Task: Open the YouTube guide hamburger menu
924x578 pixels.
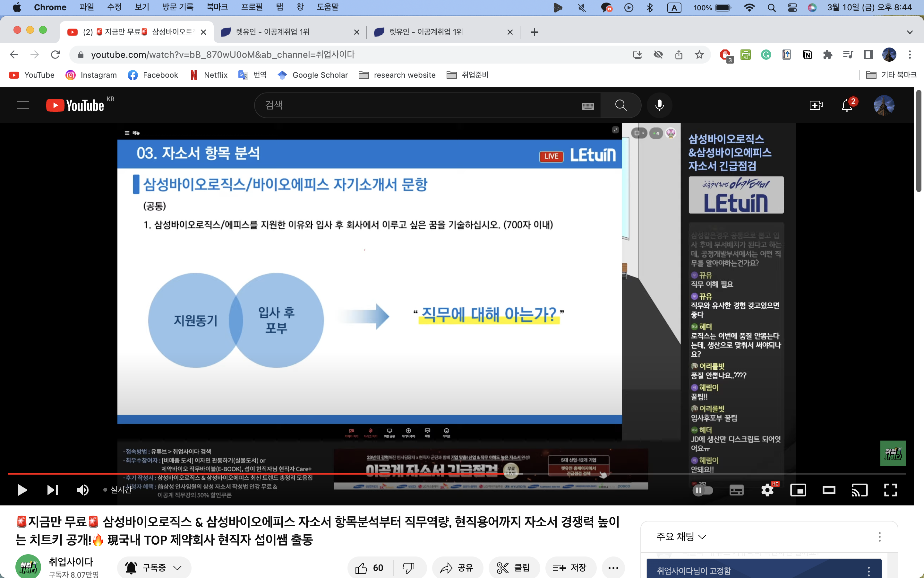Action: coord(23,105)
